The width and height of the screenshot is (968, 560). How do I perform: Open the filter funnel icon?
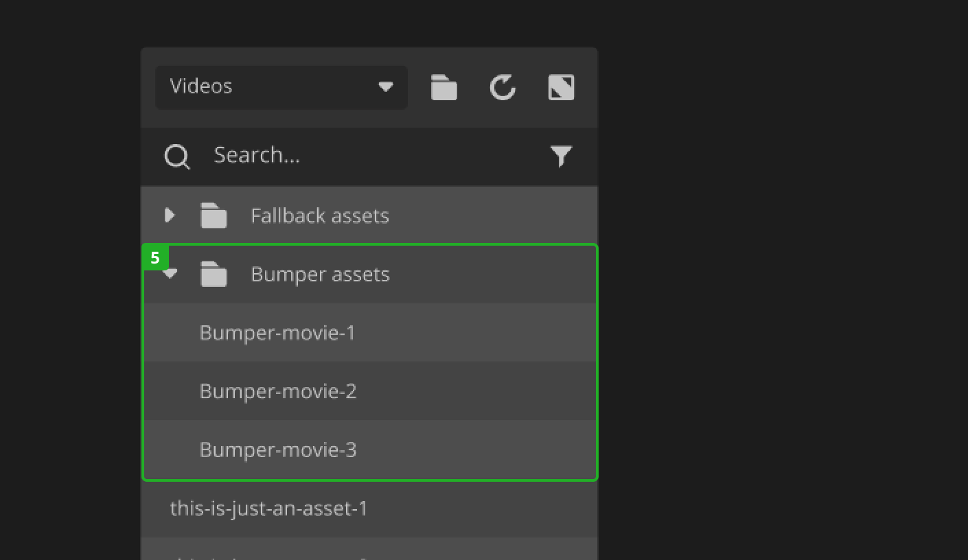[x=561, y=156]
